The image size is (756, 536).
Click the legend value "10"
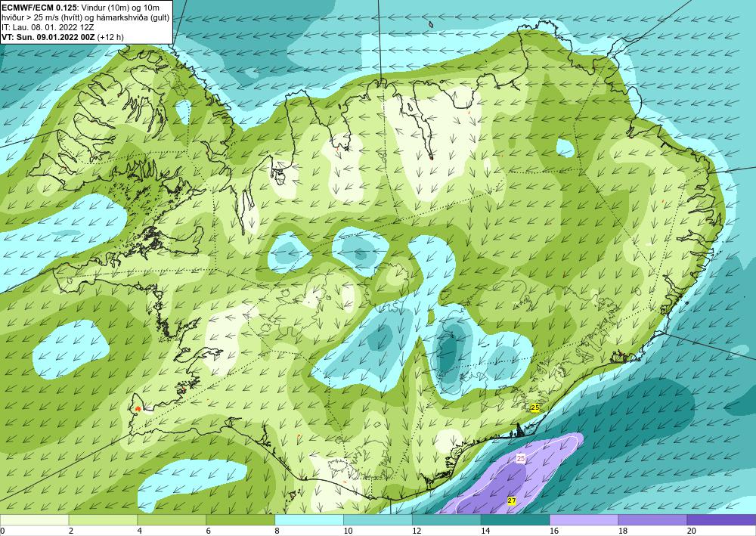[348, 531]
